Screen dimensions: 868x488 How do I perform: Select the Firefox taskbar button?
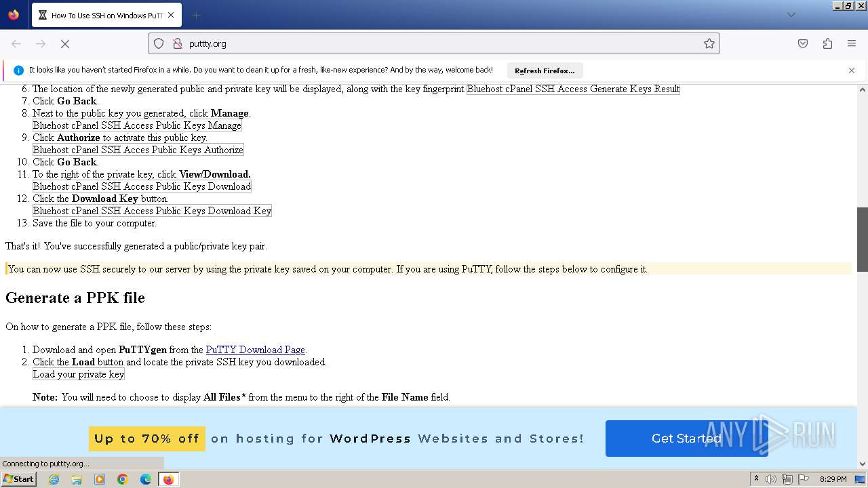tap(168, 479)
